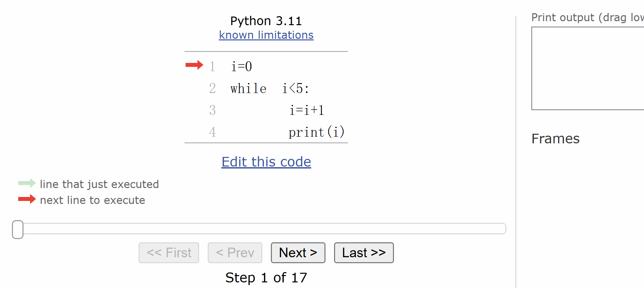Select the "while i<5:" code line
The height and width of the screenshot is (288, 644).
tap(270, 88)
